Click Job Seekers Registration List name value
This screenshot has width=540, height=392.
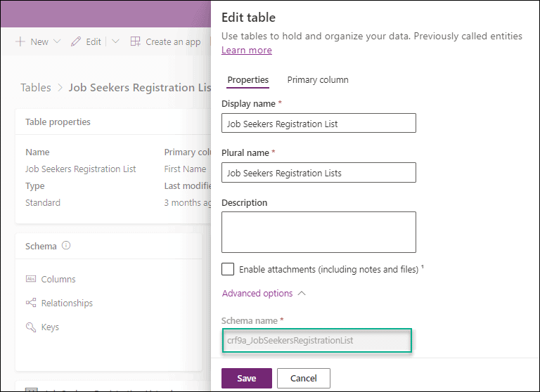[x=81, y=169]
